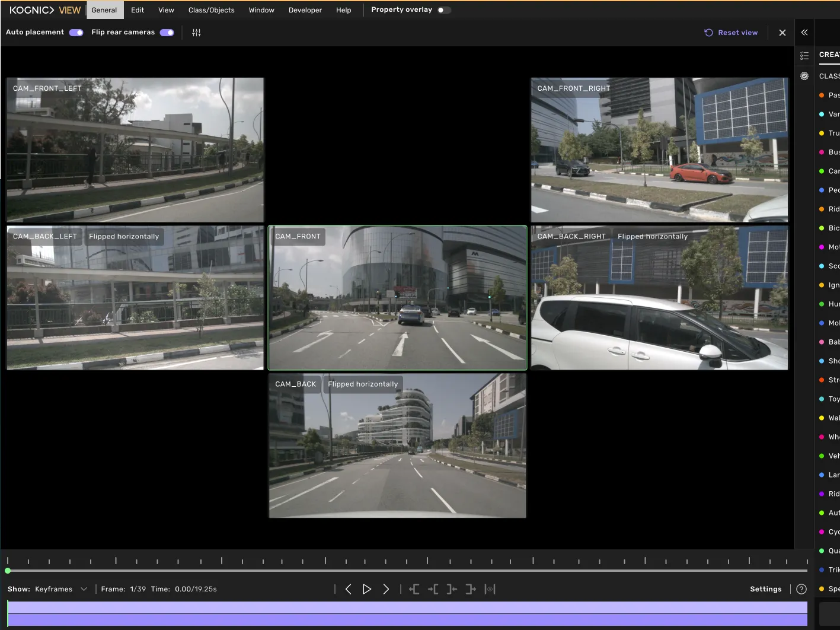Open timeline Settings

[x=766, y=589]
